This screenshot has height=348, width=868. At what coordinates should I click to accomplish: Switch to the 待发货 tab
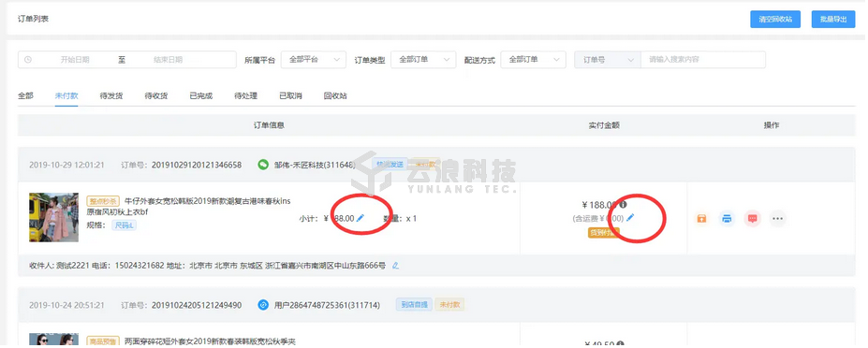pos(111,95)
